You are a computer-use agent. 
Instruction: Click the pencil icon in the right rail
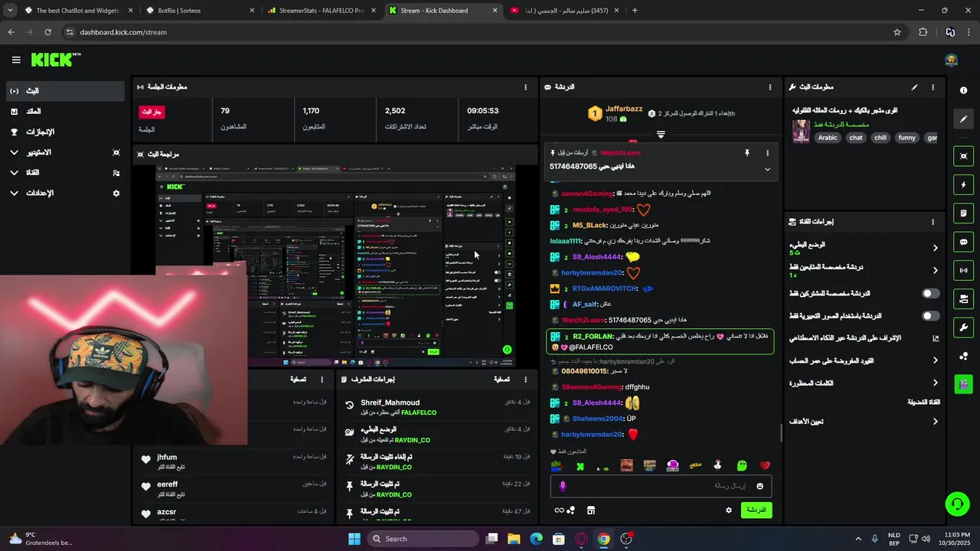click(x=963, y=119)
